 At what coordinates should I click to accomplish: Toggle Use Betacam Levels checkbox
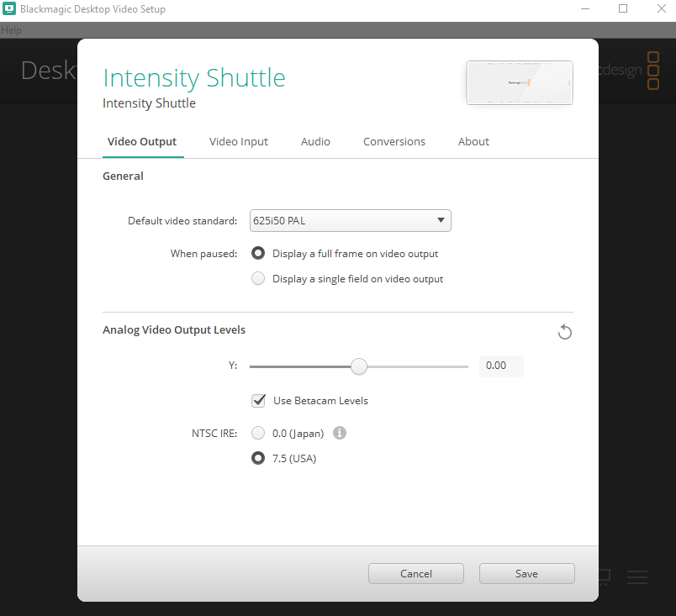click(x=259, y=401)
